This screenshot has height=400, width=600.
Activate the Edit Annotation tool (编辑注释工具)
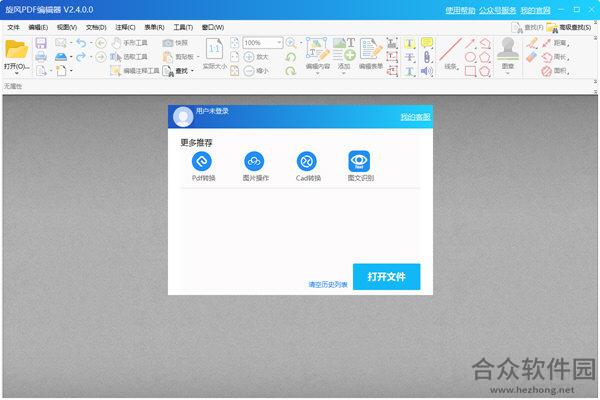tap(135, 71)
